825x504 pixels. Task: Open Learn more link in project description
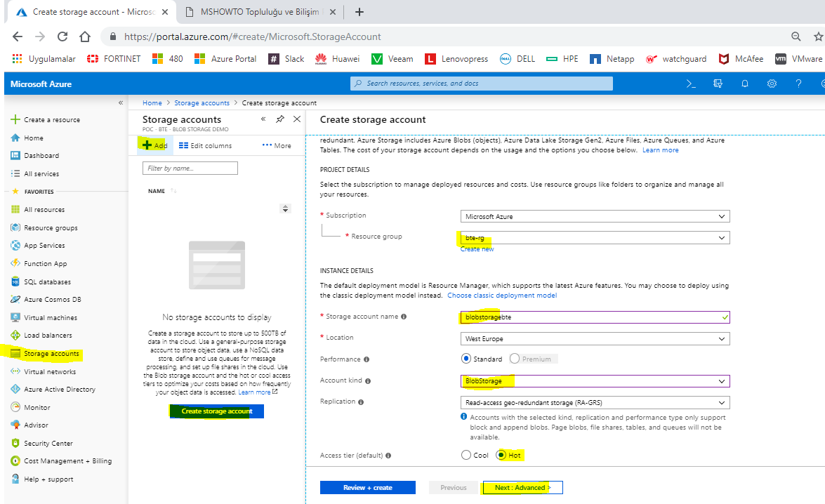[x=660, y=150]
